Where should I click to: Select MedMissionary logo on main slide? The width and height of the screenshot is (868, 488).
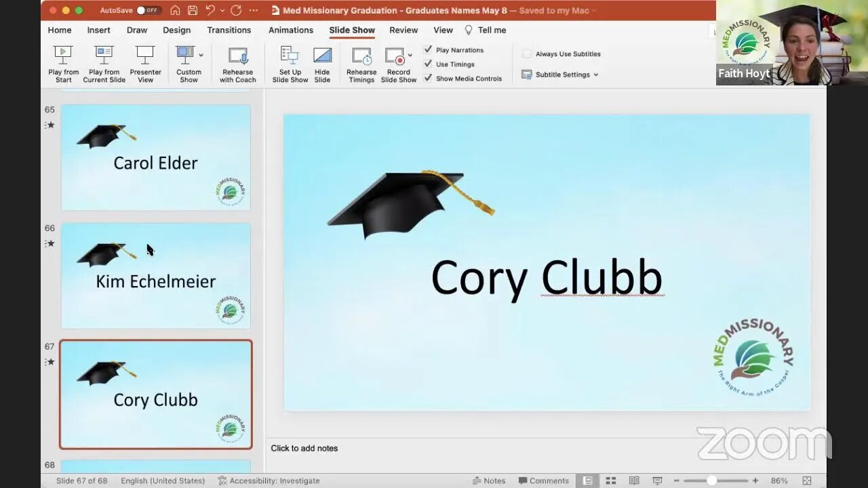tap(753, 357)
